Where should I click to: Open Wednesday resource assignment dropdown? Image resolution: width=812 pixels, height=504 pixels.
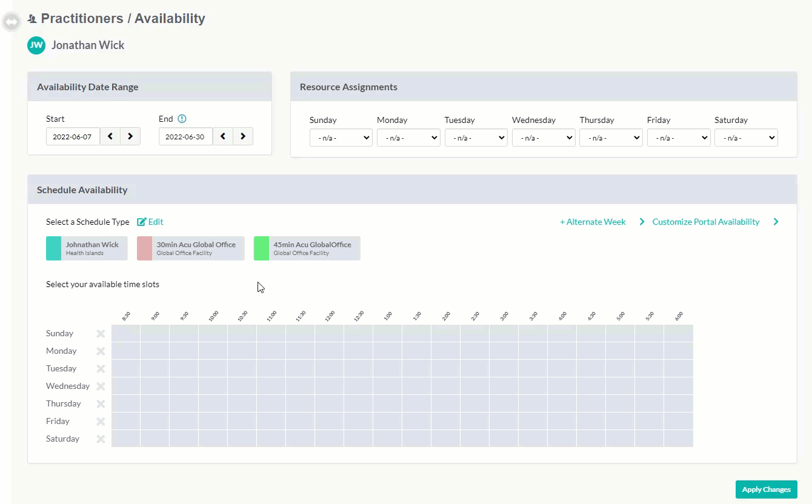(544, 138)
